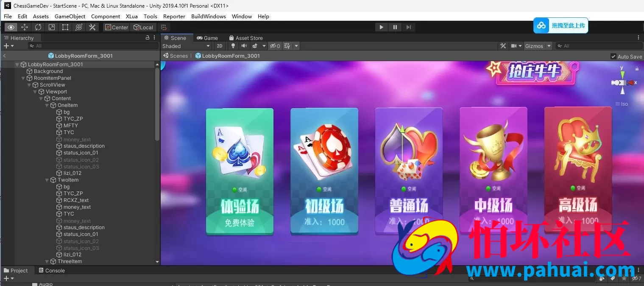Toggle scene audio speaker icon
This screenshot has height=286, width=644.
[244, 46]
